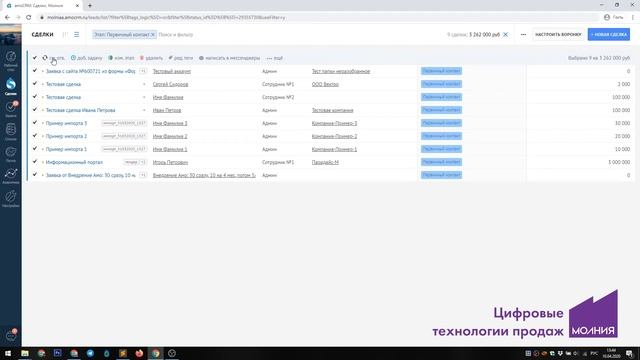Screen dimensions: 640x360
Task: Open chat notifications icon at sidebar bottom
Action: pyautogui.click(x=11, y=336)
